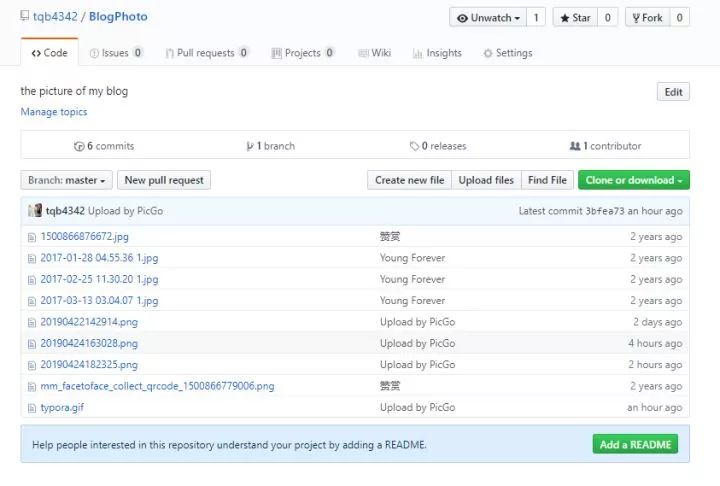Viewport: 720px width, 486px height.
Task: Click Create new file
Action: coord(410,180)
